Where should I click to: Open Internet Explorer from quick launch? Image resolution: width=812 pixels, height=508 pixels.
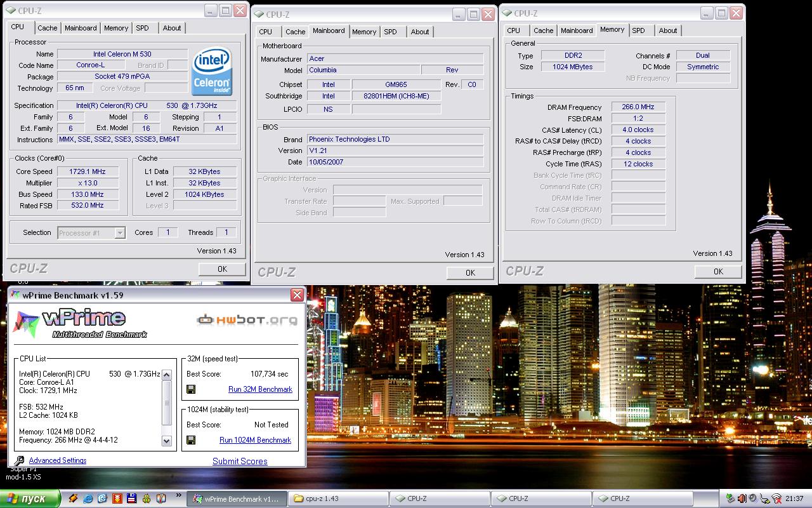click(x=88, y=498)
